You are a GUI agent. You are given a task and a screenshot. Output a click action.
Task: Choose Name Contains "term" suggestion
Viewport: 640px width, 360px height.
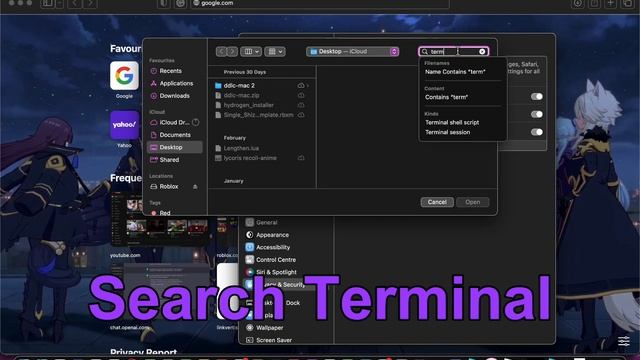[x=455, y=72]
